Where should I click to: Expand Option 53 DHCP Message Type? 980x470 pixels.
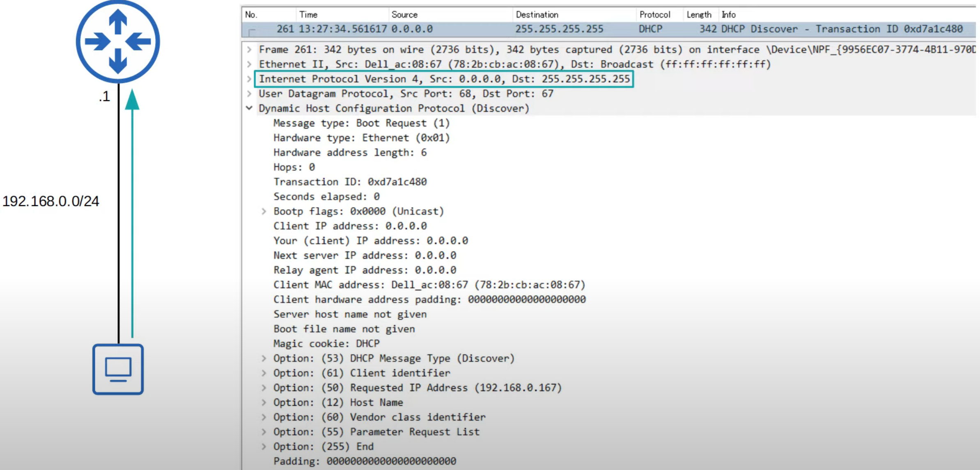(x=264, y=358)
